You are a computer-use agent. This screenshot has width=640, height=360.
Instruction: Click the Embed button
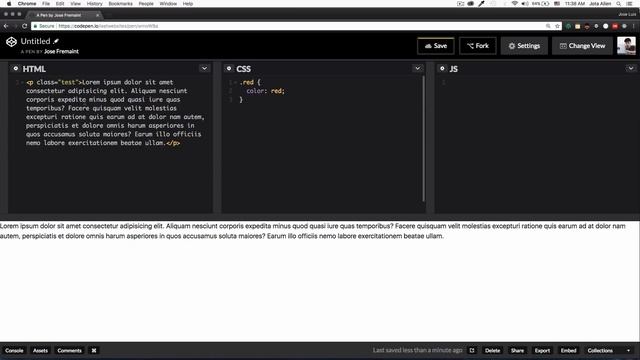pos(568,351)
